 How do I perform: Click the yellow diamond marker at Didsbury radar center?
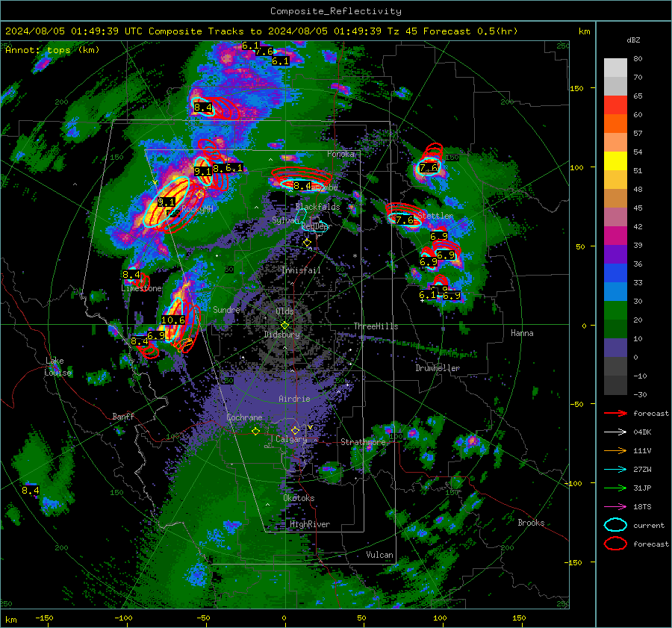(284, 326)
